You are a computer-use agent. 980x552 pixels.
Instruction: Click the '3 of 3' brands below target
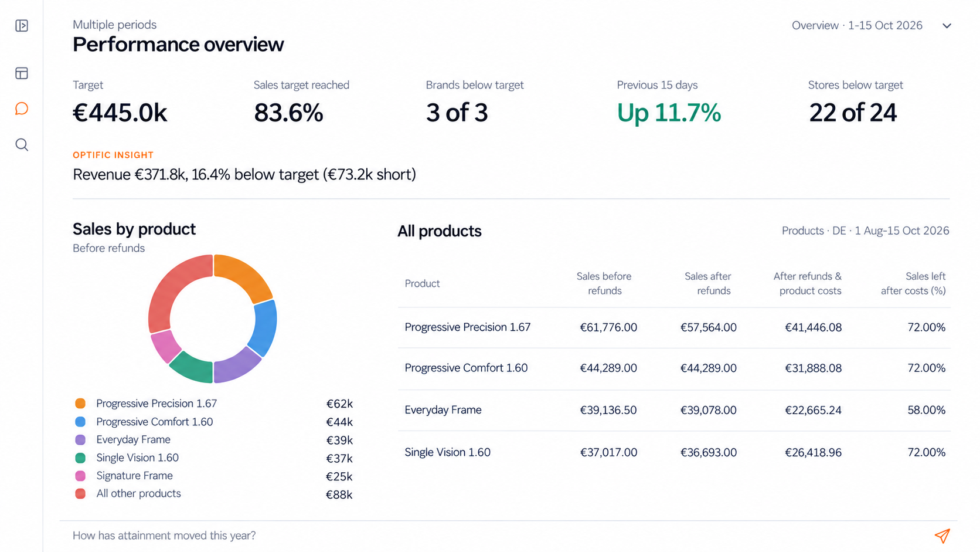tap(457, 113)
